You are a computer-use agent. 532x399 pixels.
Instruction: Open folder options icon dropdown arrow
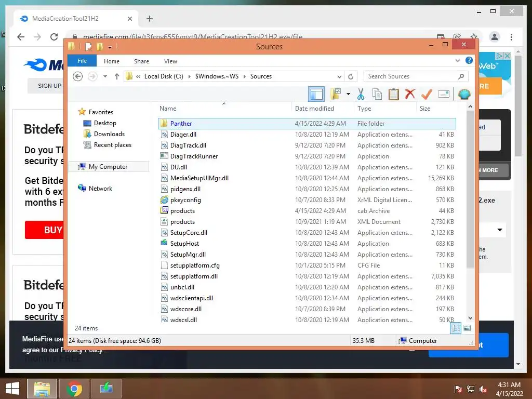click(348, 94)
